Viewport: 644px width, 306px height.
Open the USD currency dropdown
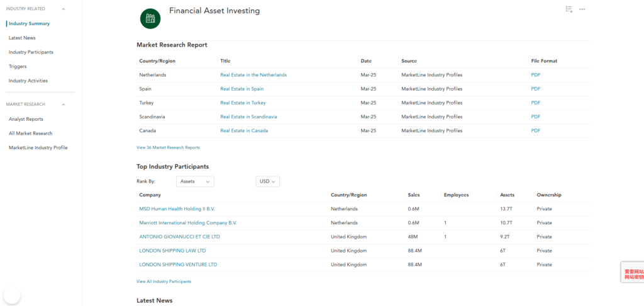tap(267, 181)
